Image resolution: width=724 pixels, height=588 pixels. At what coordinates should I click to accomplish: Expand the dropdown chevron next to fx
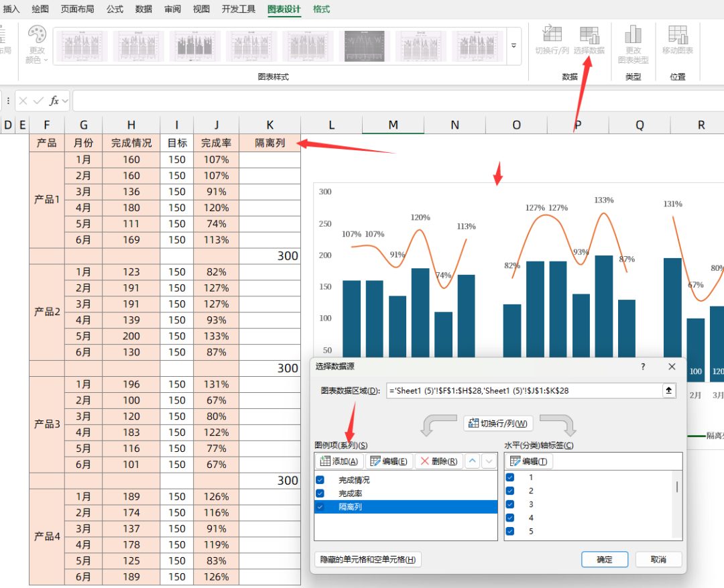(x=65, y=101)
